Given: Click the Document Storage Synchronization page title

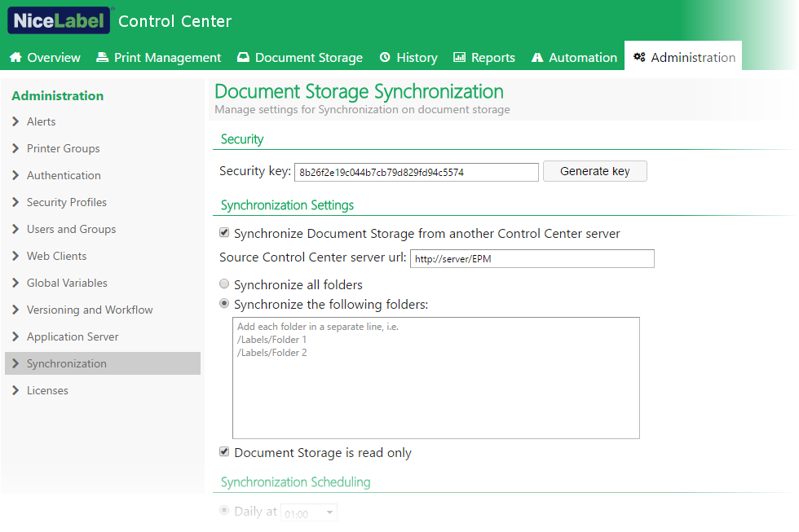Looking at the screenshot, I should click(360, 91).
